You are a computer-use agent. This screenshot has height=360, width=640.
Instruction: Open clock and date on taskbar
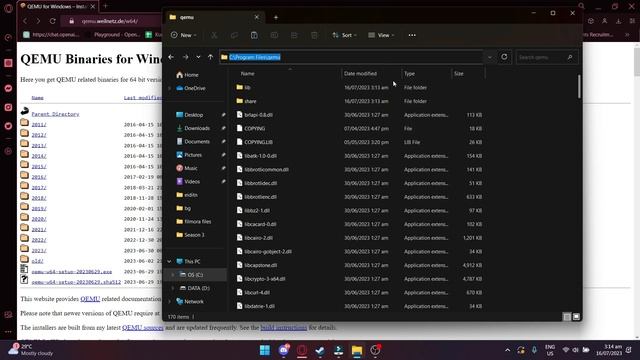click(x=609, y=350)
